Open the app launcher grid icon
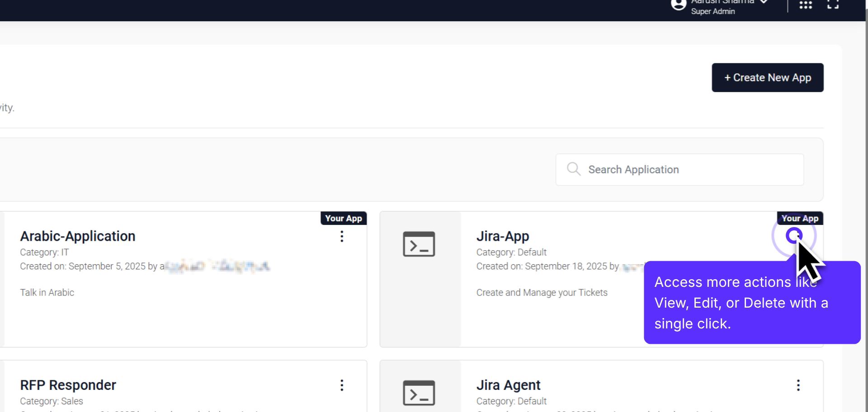Viewport: 868px width, 412px height. click(x=806, y=5)
